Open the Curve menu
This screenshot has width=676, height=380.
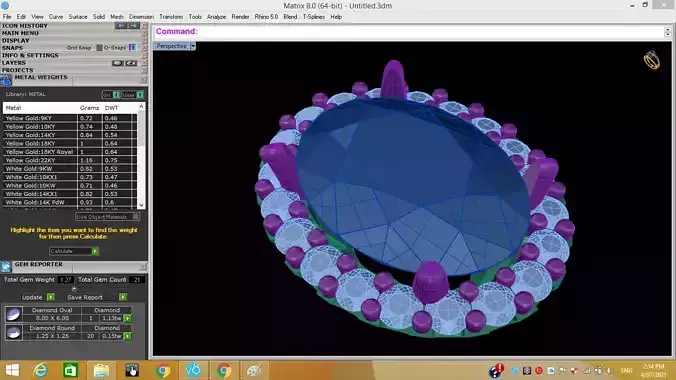[x=56, y=17]
